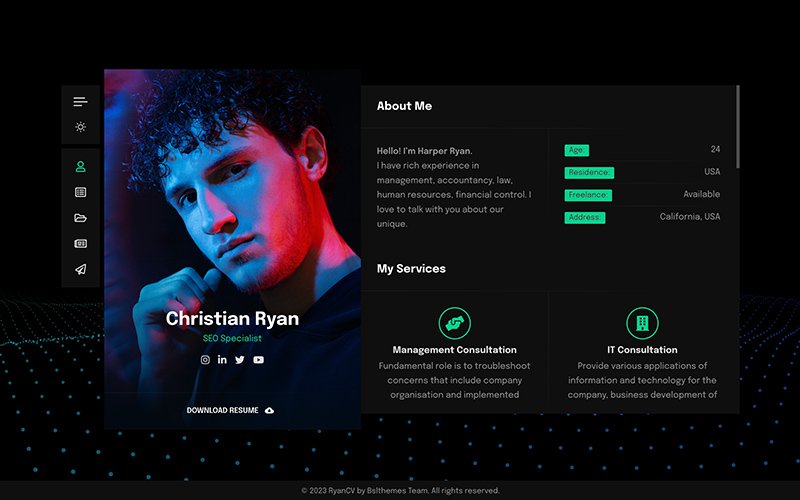This screenshot has width=800, height=500.
Task: Click the Download Resume button
Action: [230, 410]
